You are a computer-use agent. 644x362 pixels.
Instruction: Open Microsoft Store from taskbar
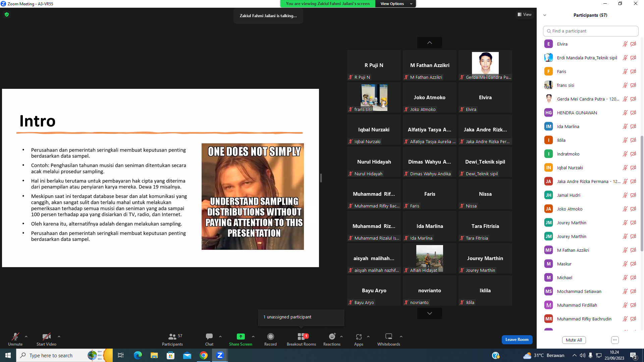click(170, 355)
